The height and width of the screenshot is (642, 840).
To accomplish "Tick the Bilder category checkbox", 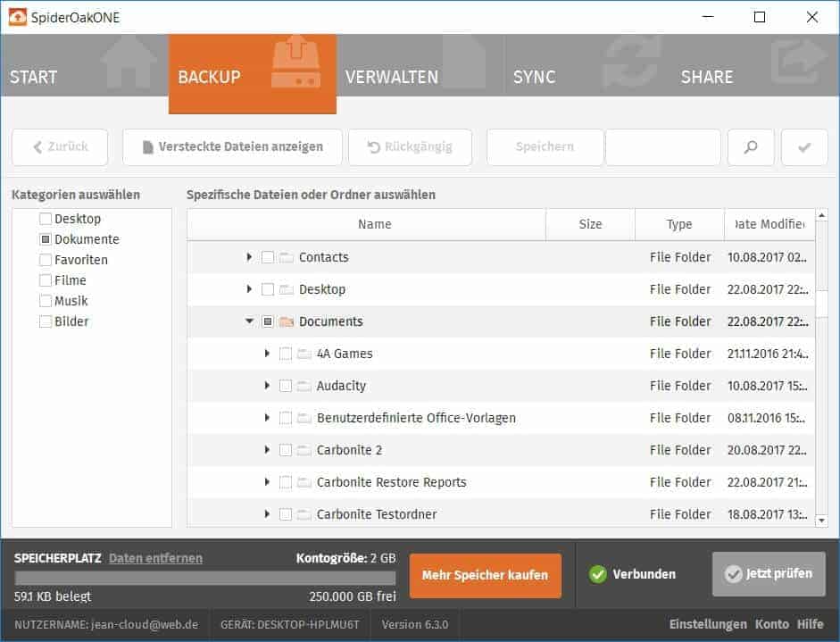I will 46,321.
